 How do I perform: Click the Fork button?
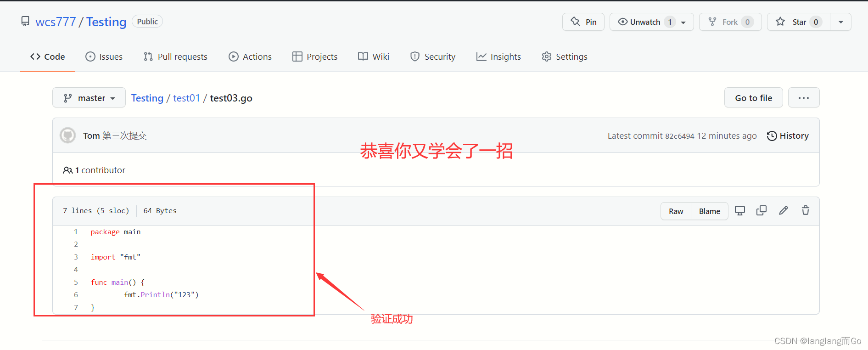[730, 22]
